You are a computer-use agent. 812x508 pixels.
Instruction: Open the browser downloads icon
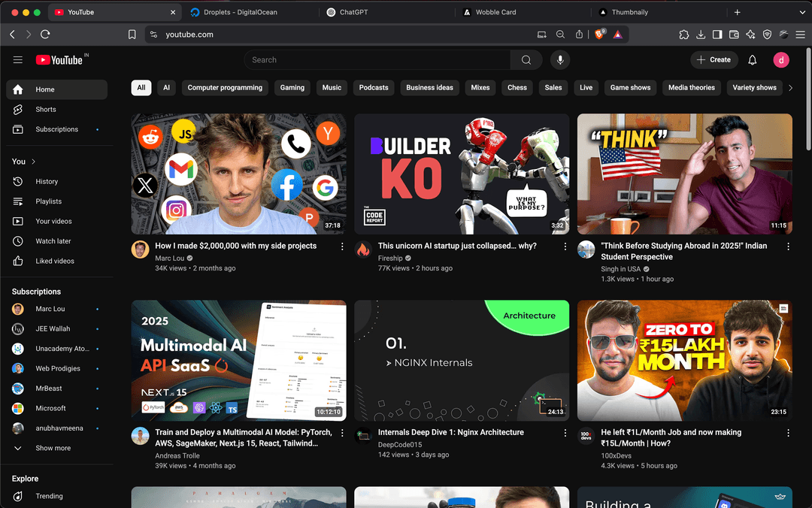click(701, 34)
